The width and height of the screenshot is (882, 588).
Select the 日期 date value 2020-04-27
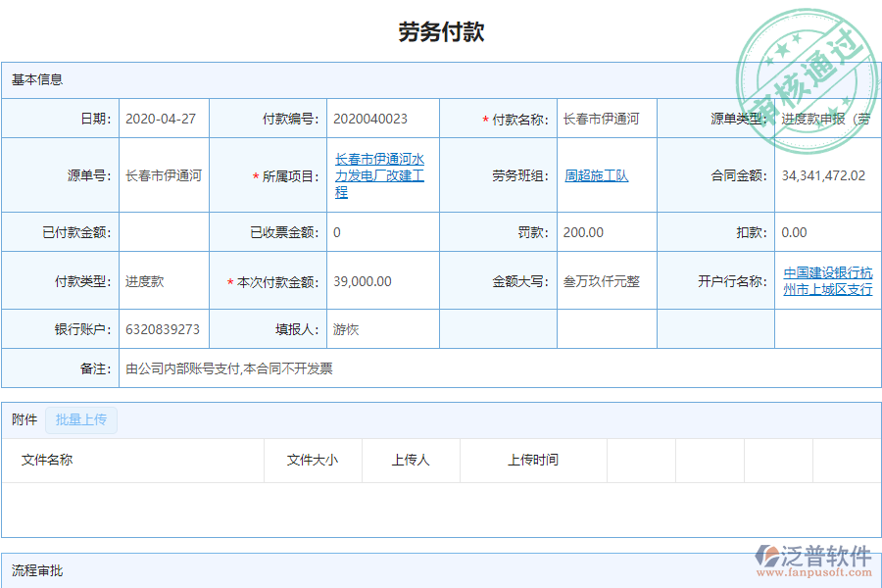coord(162,118)
